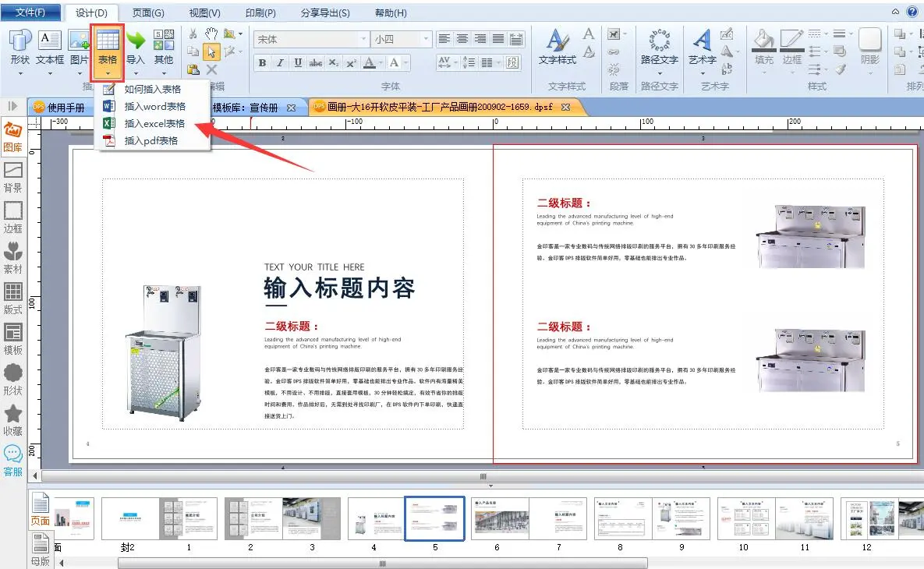The width and height of the screenshot is (924, 569).
Task: Open the 素材 materials sidebar panel
Action: click(x=12, y=257)
